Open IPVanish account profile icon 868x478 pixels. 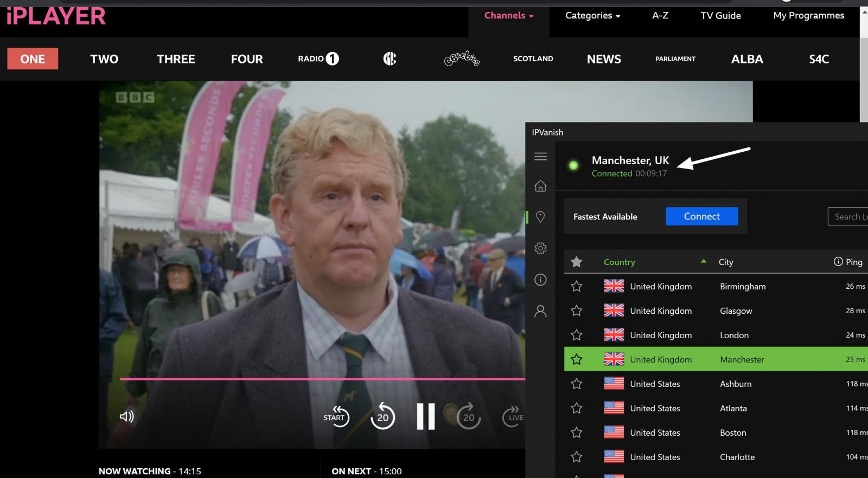click(540, 311)
